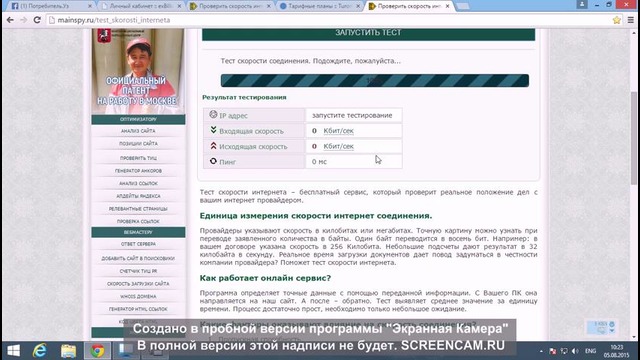Click the heading 'Как работает онлайн сервис?'

265,278
